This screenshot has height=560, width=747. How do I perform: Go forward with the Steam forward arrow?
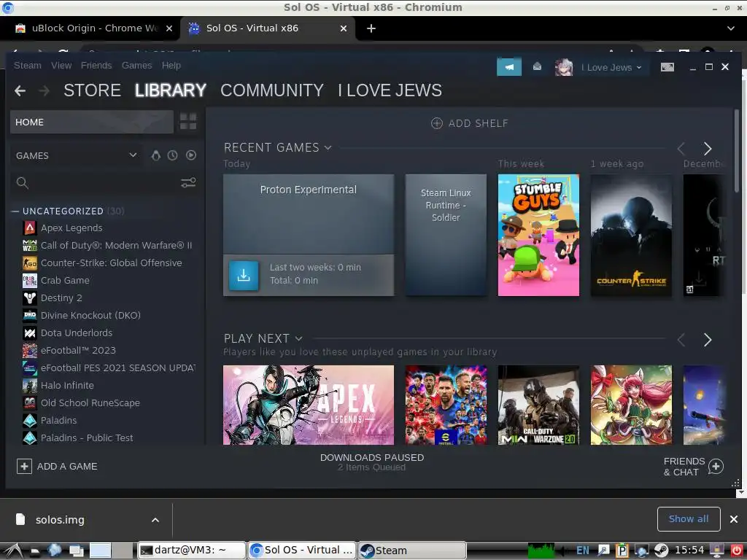click(44, 90)
